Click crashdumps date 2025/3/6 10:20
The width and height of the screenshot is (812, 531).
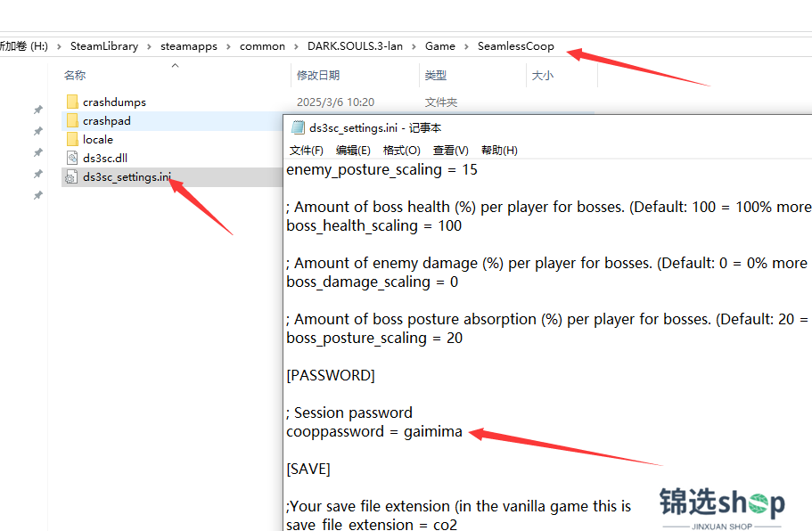pyautogui.click(x=335, y=102)
